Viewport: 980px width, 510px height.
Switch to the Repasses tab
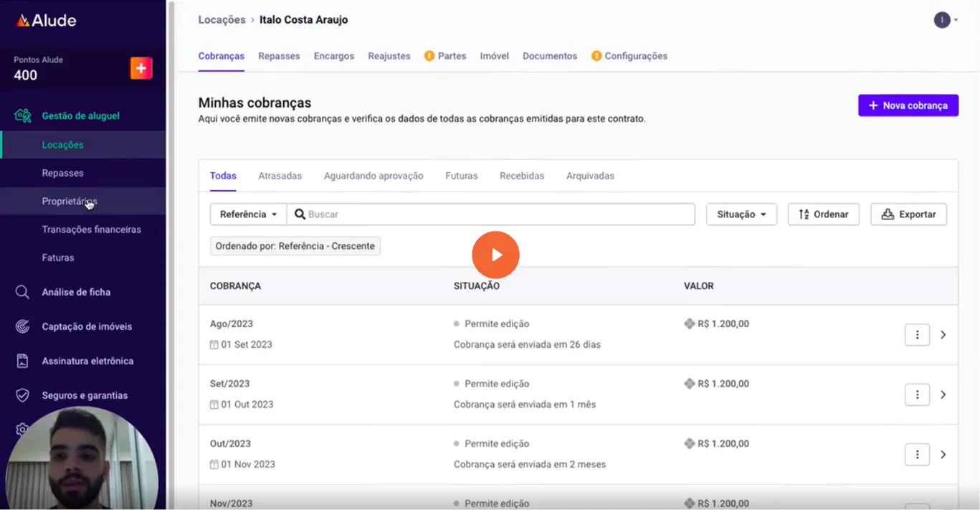point(279,56)
